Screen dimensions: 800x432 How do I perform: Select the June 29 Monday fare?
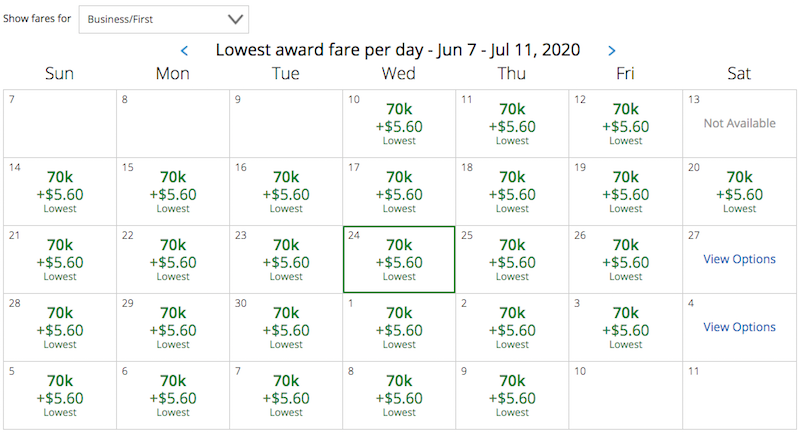click(173, 327)
